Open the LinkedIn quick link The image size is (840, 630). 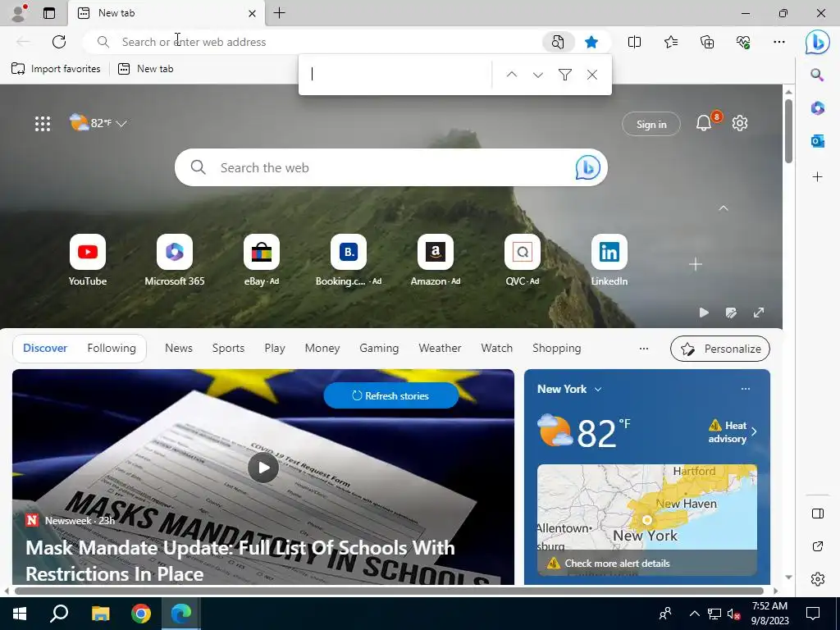609,260
